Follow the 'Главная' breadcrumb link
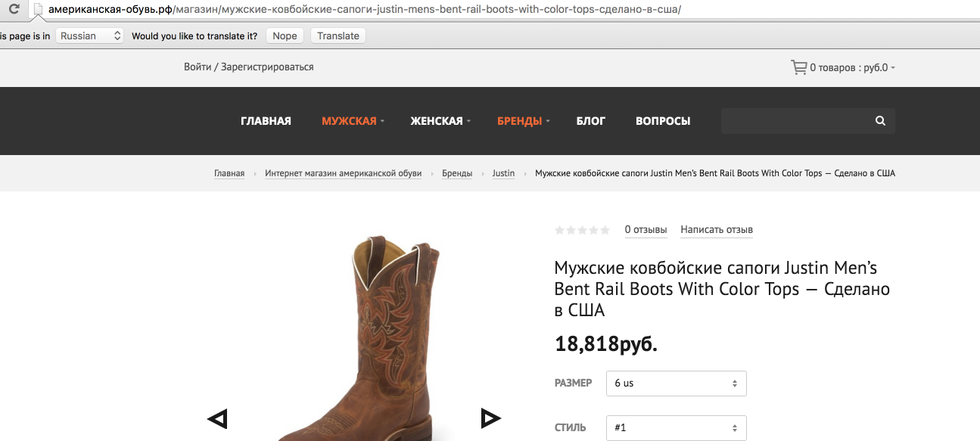 click(x=229, y=173)
